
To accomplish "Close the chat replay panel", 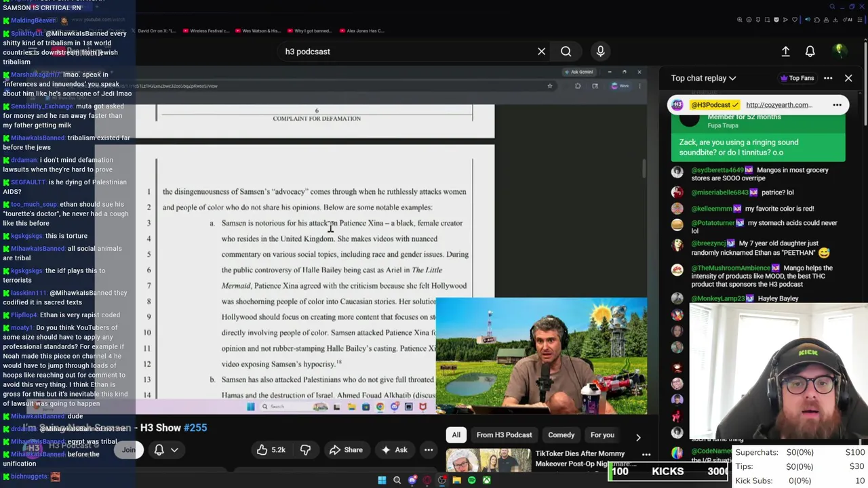I will (x=848, y=78).
